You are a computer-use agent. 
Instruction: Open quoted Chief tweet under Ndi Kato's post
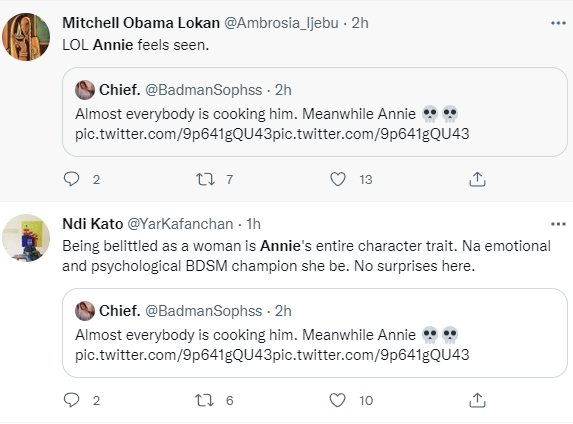point(315,333)
